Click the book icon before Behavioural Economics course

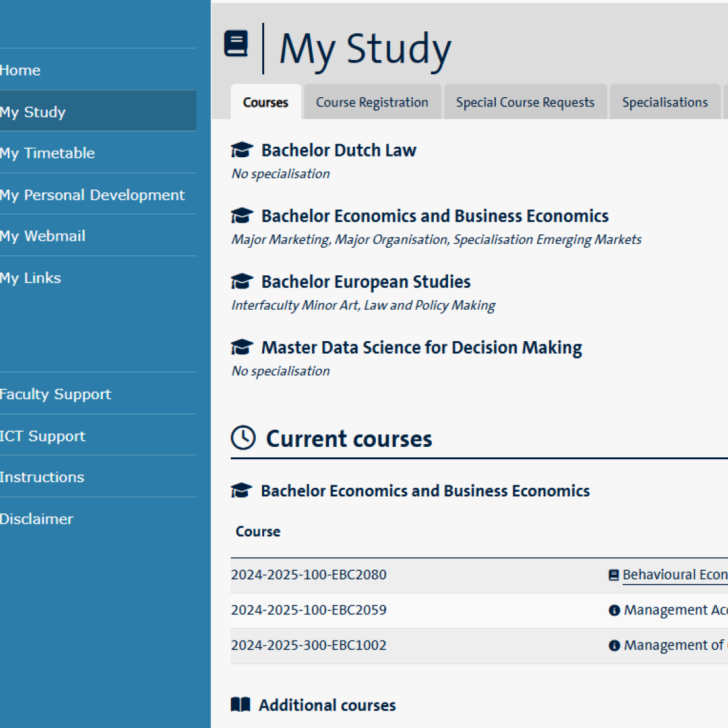pyautogui.click(x=613, y=575)
